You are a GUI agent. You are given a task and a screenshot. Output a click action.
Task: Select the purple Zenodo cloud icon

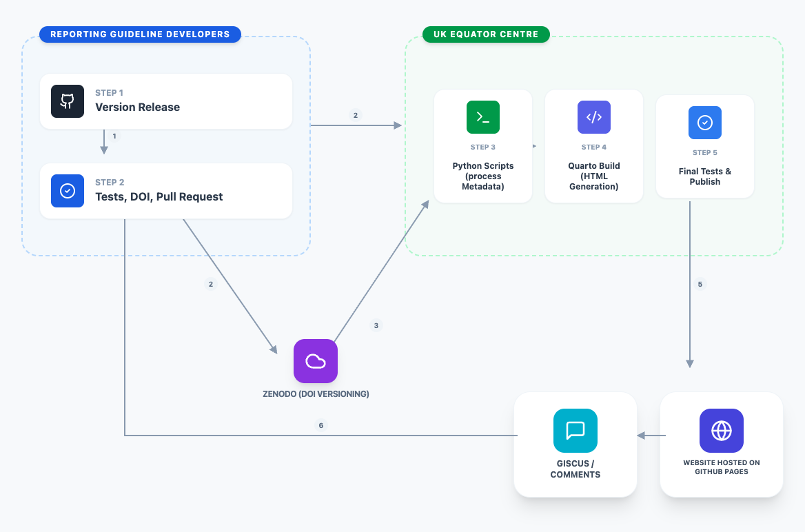[316, 361]
